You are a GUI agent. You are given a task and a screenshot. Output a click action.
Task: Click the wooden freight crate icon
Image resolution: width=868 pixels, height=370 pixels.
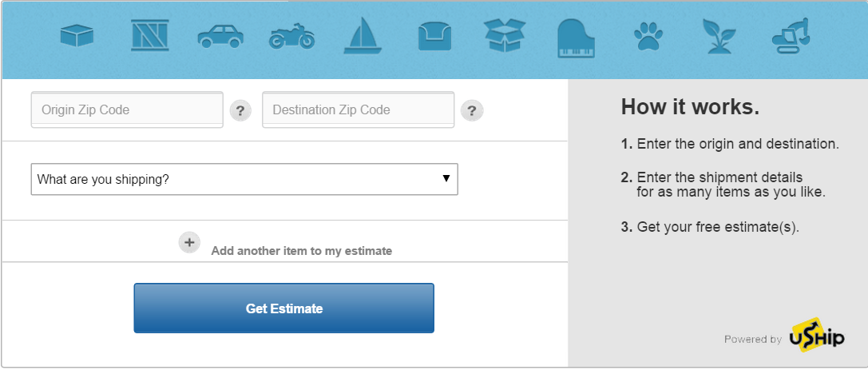pyautogui.click(x=149, y=36)
